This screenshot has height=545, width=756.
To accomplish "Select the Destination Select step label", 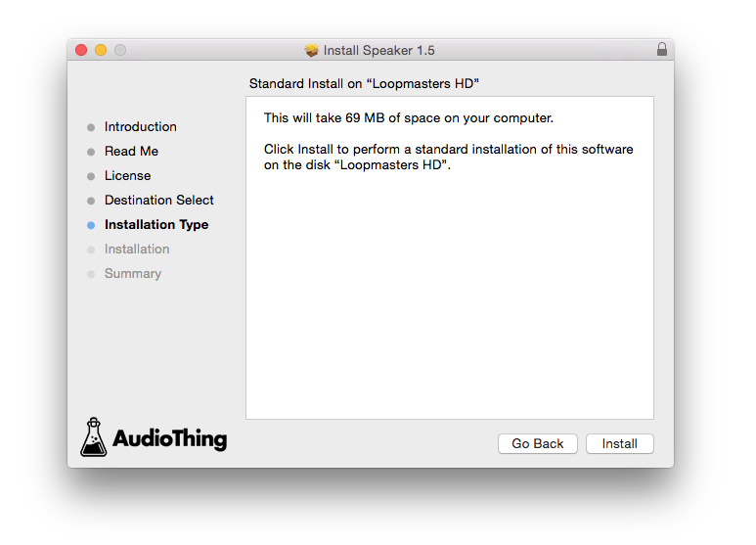I will pyautogui.click(x=158, y=201).
